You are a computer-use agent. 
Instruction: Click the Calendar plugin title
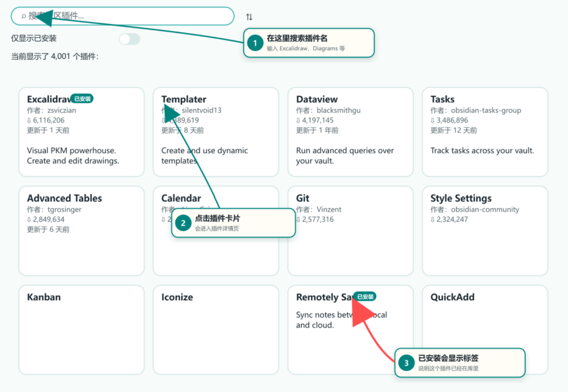point(181,198)
